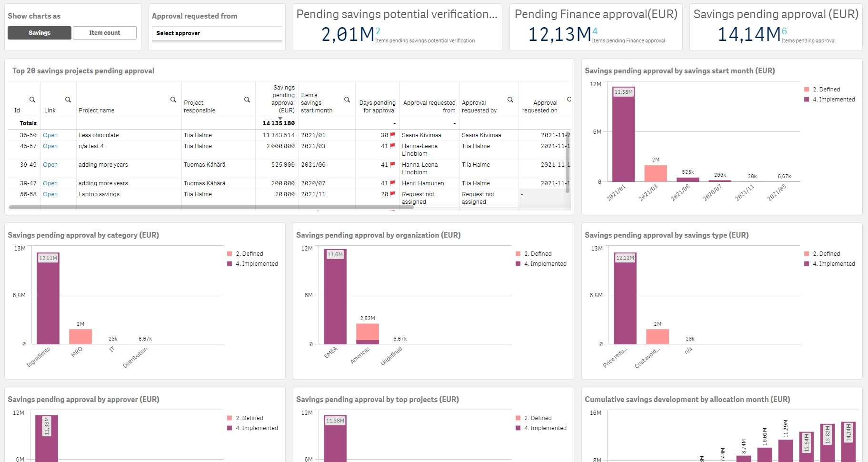Click search icon in Id column header

(32, 100)
